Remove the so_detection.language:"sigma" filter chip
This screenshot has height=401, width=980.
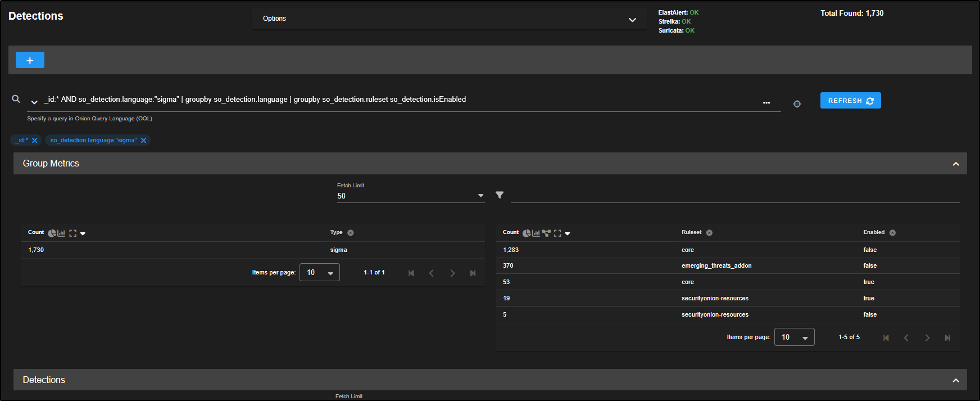click(144, 141)
